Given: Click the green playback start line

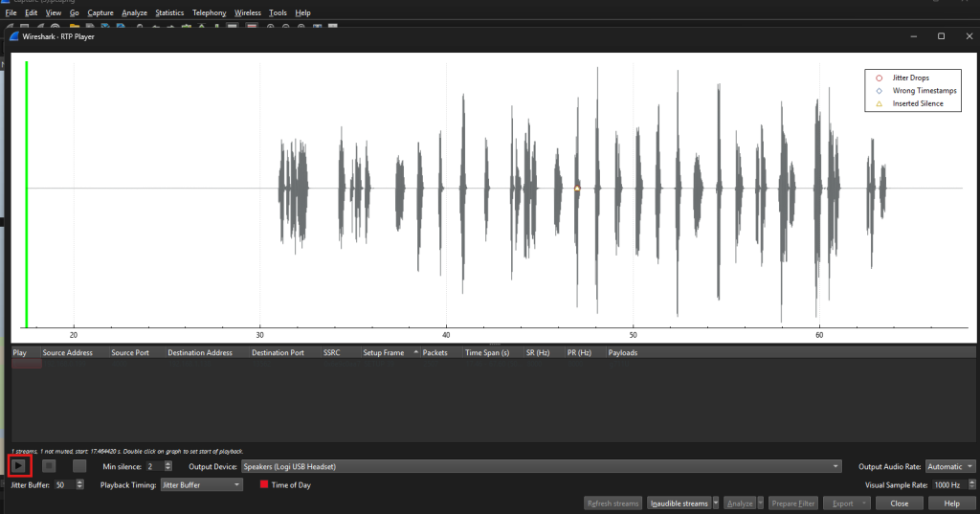Looking at the screenshot, I should click(26, 194).
